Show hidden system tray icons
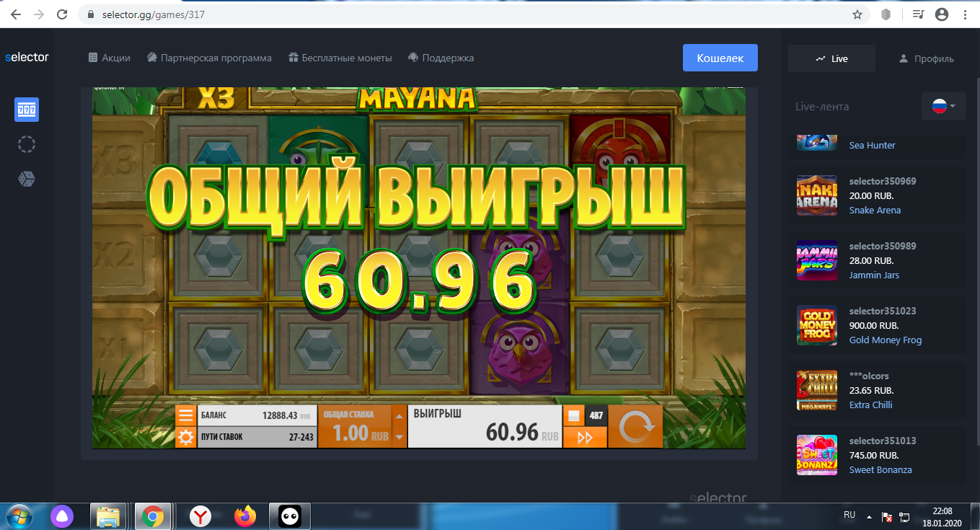Viewport: 980px width, 530px height. (869, 516)
